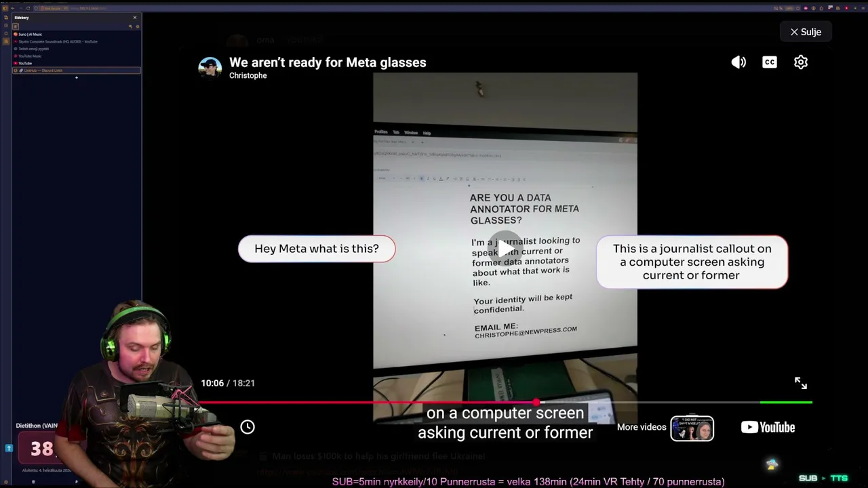Switch to the Suno | AI Music tab
Viewport: 868px width, 488px height.
(x=77, y=34)
